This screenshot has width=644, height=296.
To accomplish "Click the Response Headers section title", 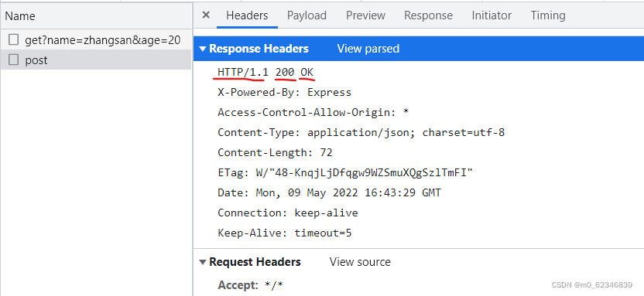I will pyautogui.click(x=259, y=49).
